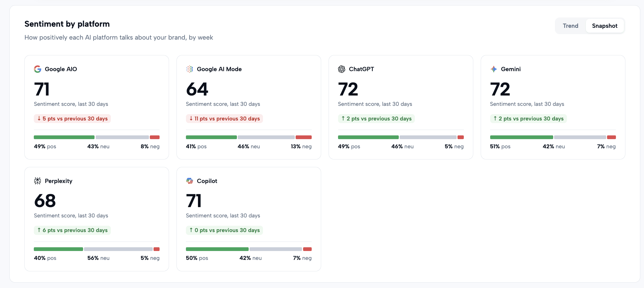This screenshot has height=288, width=644.
Task: Click gray neutral bar in Perplexity card
Action: (118, 249)
